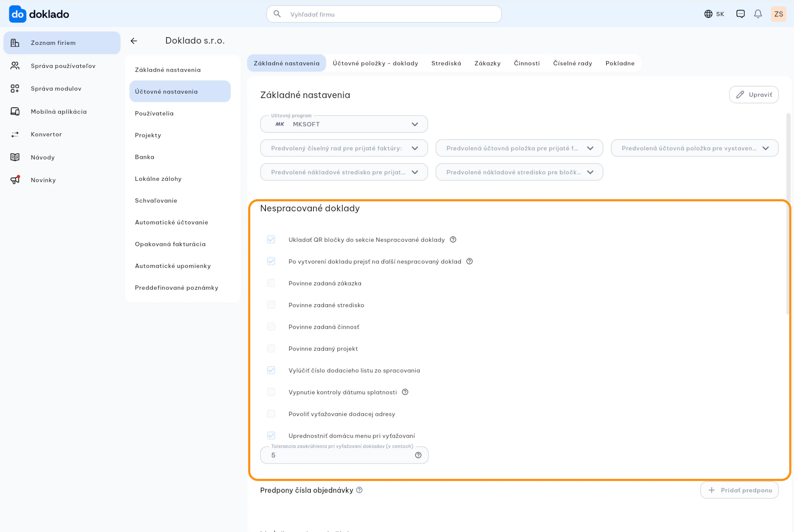Open Schvaľovanie in company side menu
794x532 pixels.
[x=180, y=201]
